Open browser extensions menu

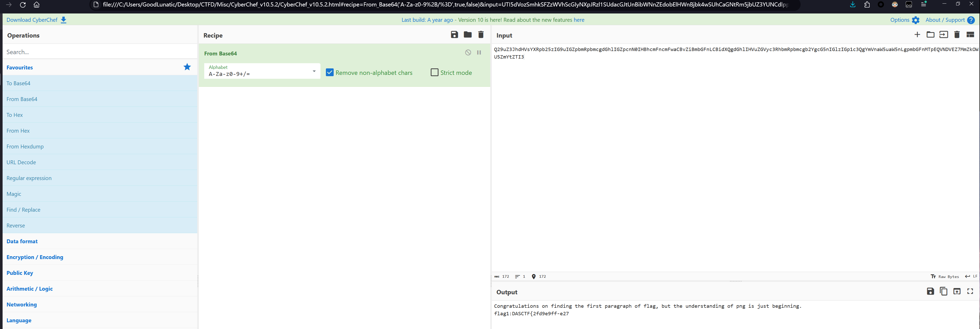click(x=867, y=5)
